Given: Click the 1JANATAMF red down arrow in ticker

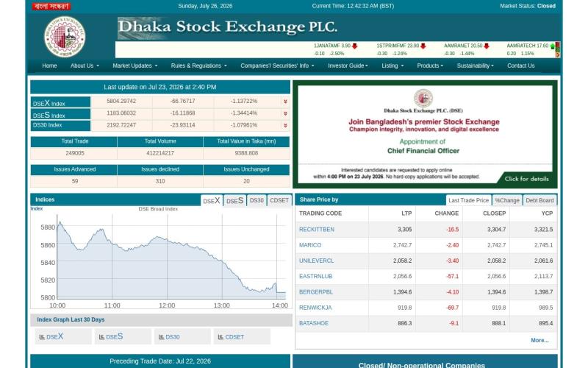Looking at the screenshot, I should [x=355, y=46].
